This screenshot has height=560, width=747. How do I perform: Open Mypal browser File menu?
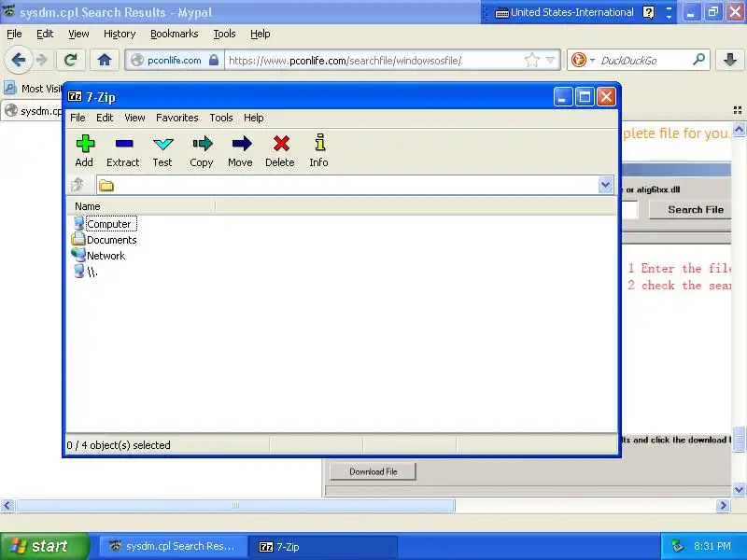pos(14,34)
